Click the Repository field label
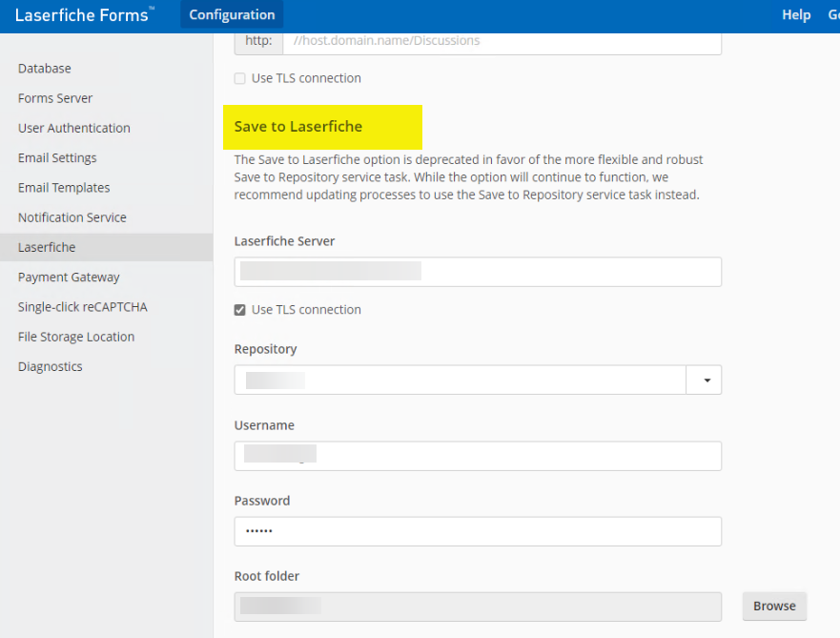840x638 pixels. coord(266,349)
